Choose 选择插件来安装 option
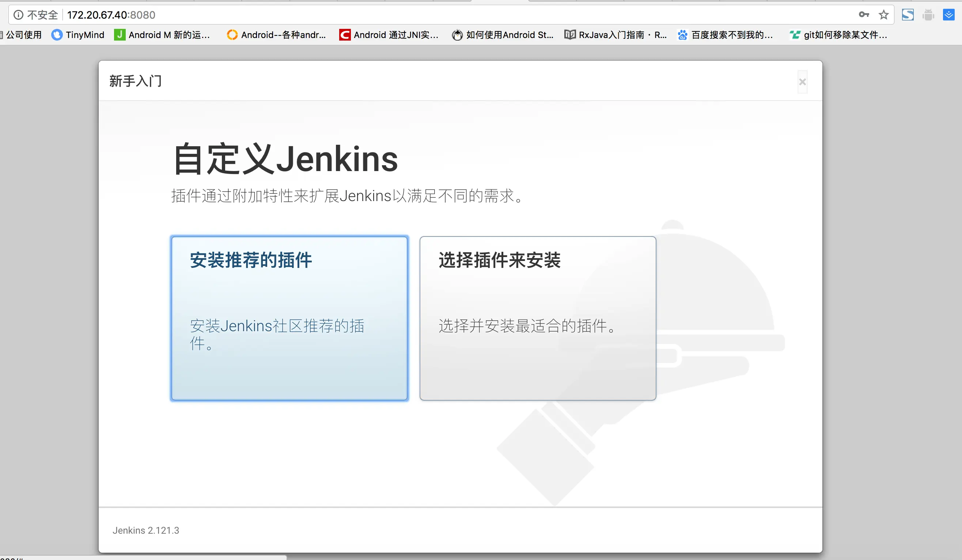The width and height of the screenshot is (962, 560). [538, 318]
